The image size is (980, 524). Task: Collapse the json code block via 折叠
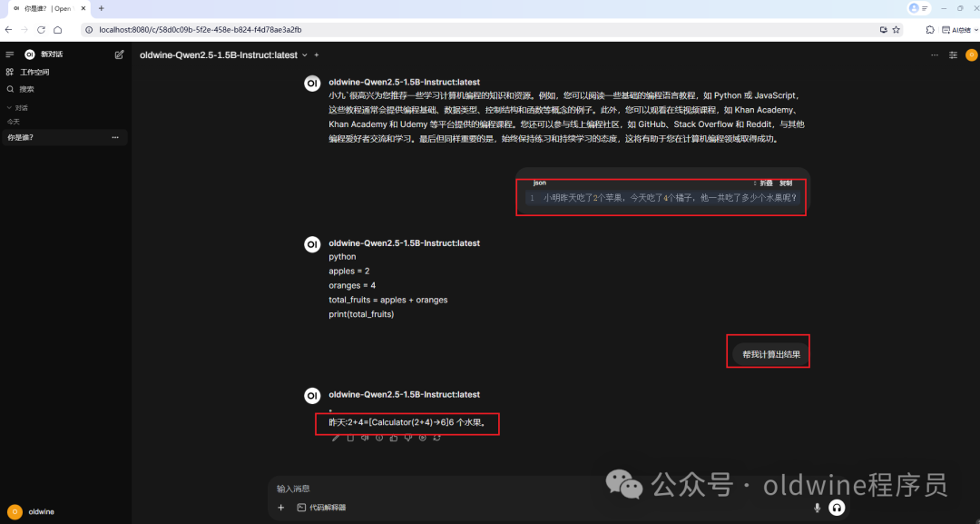[765, 183]
